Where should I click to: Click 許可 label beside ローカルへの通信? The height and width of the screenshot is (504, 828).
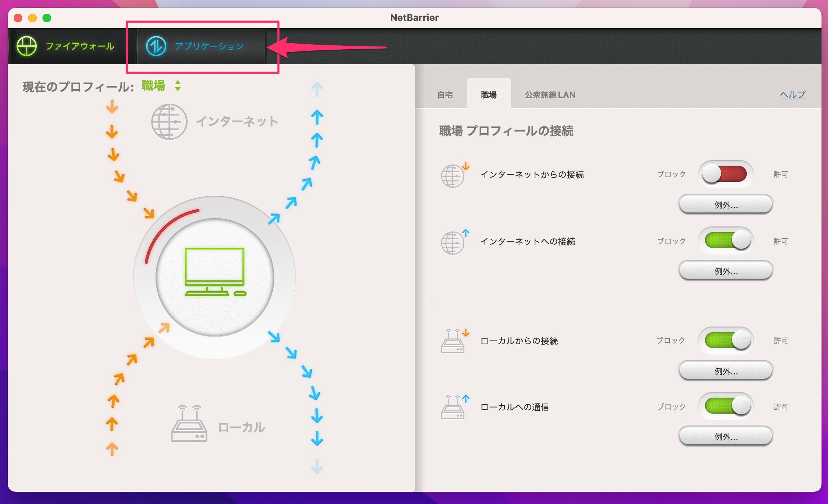[781, 407]
